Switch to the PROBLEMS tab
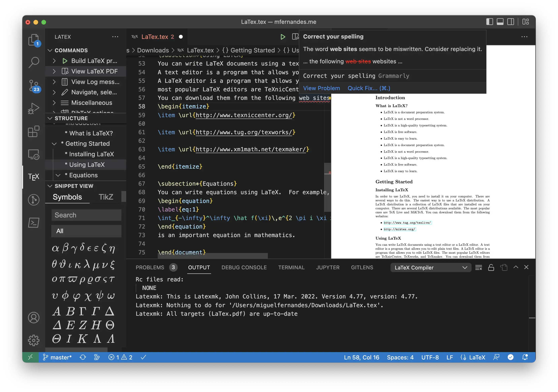Screen dimensions: 558x392 tap(150, 267)
